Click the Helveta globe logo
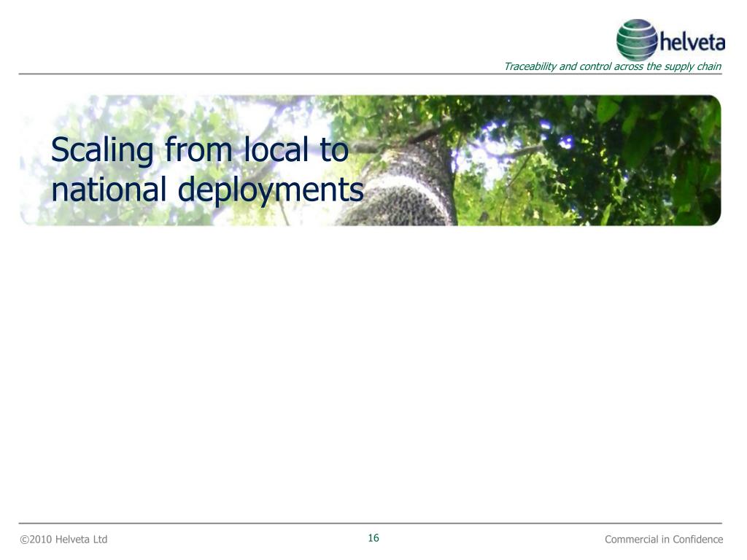 coord(637,40)
